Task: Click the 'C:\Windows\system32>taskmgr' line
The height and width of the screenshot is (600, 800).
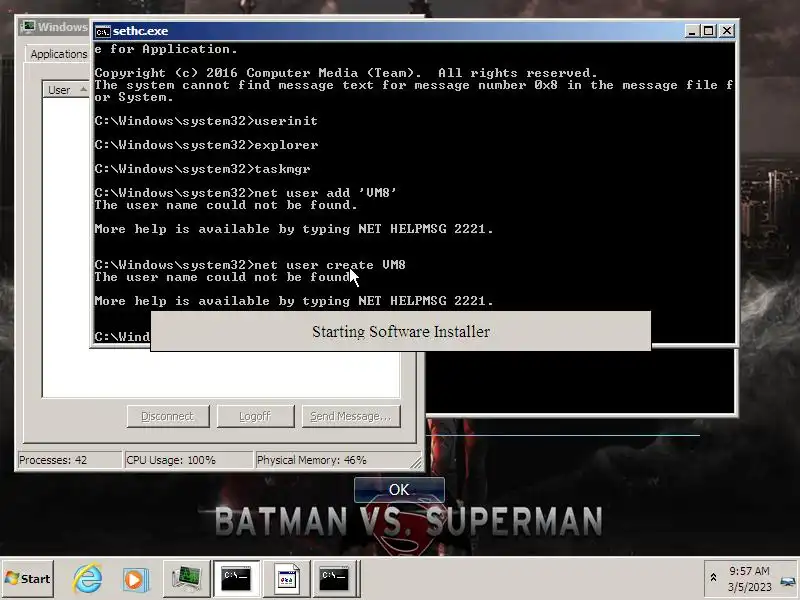Action: (x=203, y=169)
